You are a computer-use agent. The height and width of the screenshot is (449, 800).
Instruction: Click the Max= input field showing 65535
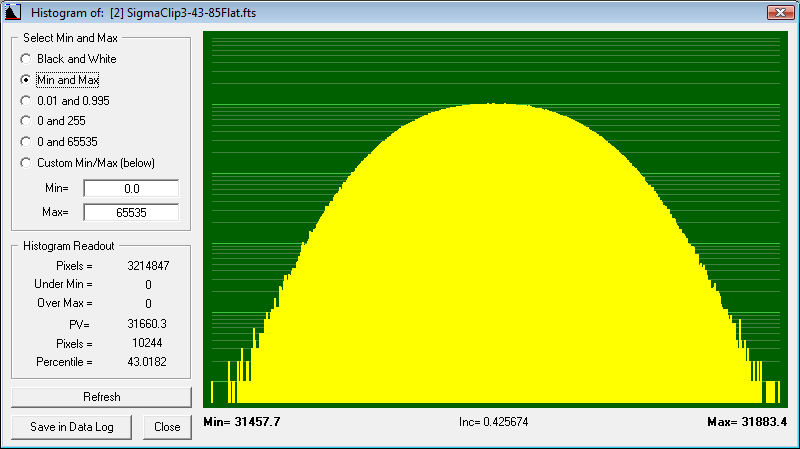131,212
